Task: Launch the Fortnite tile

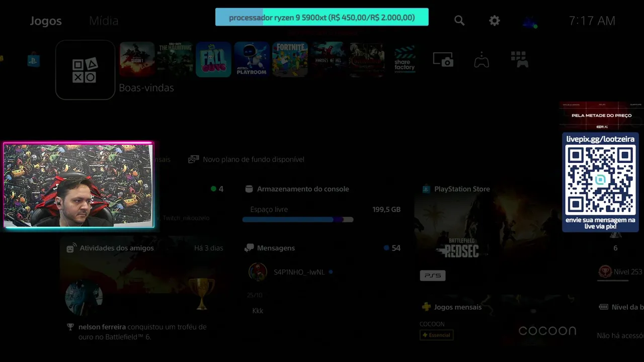Action: click(x=290, y=59)
